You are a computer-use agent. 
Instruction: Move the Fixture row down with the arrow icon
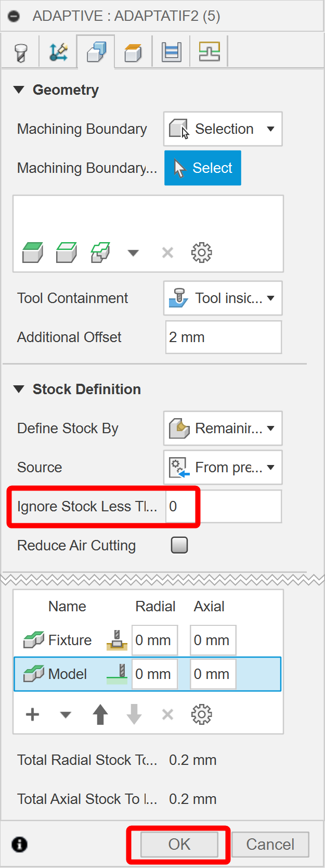(134, 714)
